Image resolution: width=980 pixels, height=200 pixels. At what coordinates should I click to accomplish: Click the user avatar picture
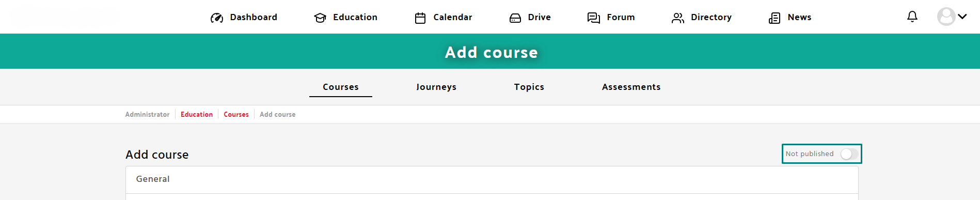pos(946,17)
